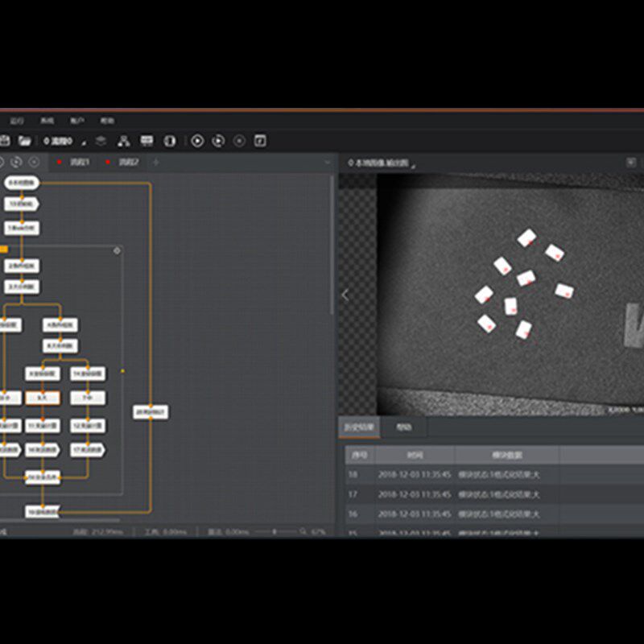The image size is (644, 644).
Task: Select flow node numbered 16
Action: click(43, 450)
